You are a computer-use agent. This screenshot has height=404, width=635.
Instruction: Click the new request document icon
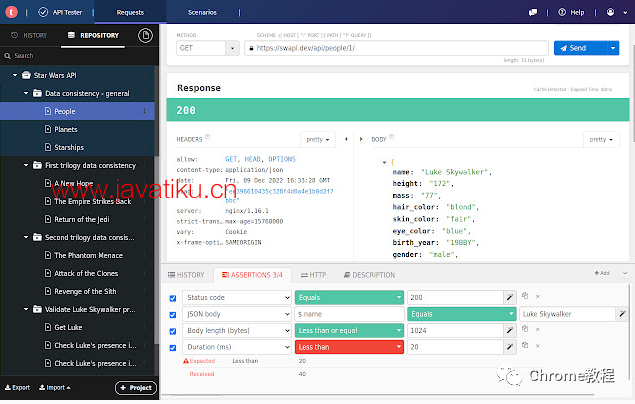click(x=145, y=35)
